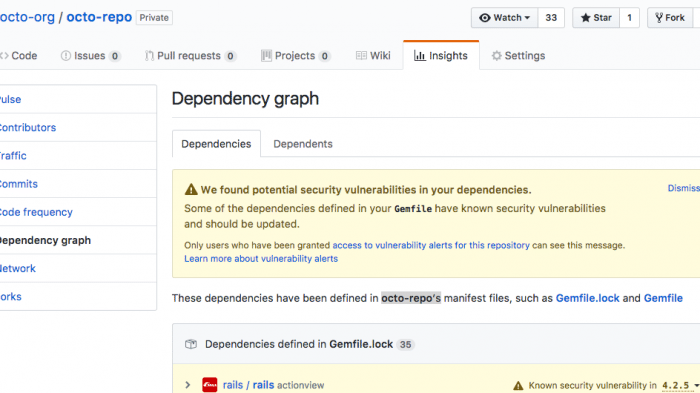Open the Gemfile.lock manifest link
This screenshot has width=700, height=393.
588,298
